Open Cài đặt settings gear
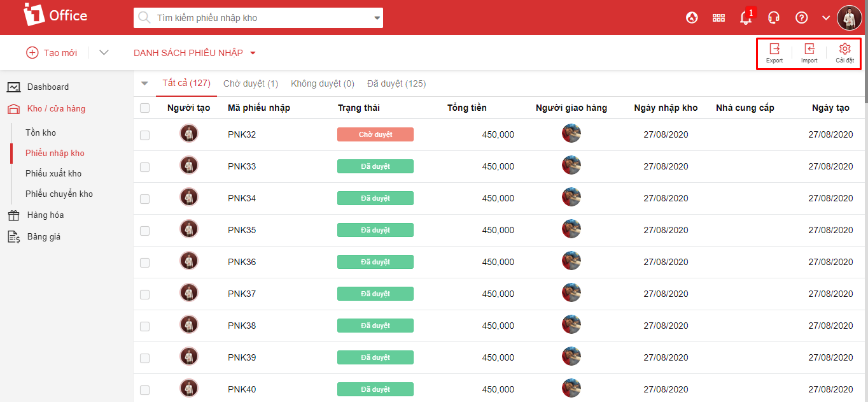Screen dimensions: 868x402 point(844,52)
